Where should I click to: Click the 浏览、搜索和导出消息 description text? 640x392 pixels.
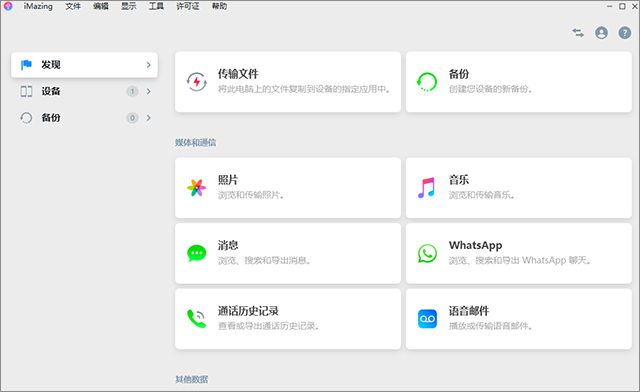pos(264,261)
